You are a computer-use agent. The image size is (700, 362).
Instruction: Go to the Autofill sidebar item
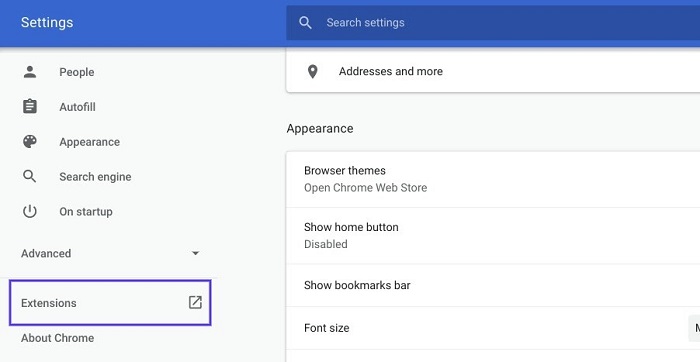point(77,107)
